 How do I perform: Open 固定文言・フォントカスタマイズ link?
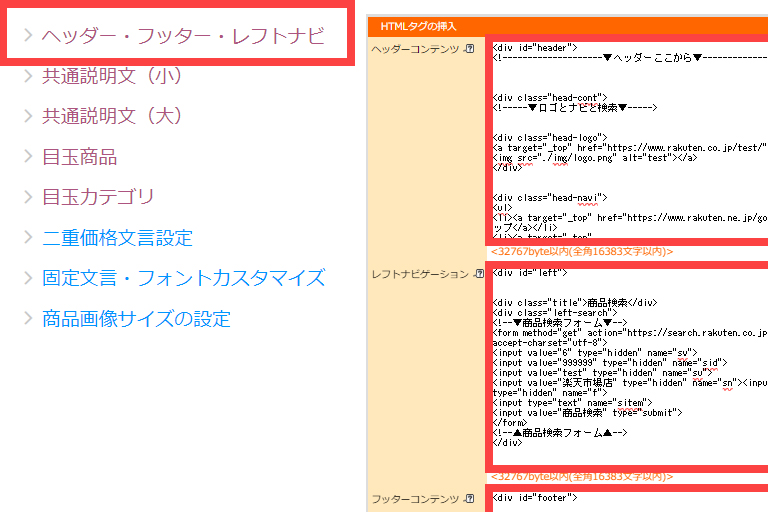click(x=183, y=278)
